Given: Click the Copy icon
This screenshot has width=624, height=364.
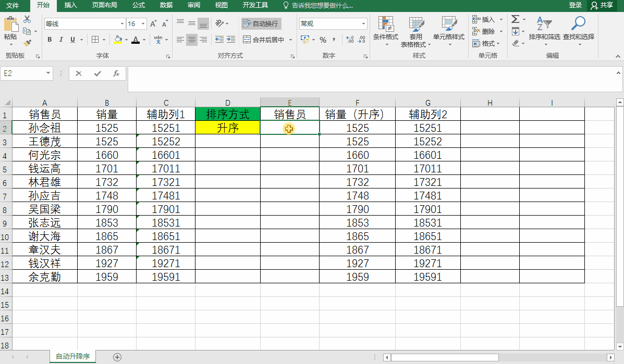Looking at the screenshot, I should [x=27, y=31].
